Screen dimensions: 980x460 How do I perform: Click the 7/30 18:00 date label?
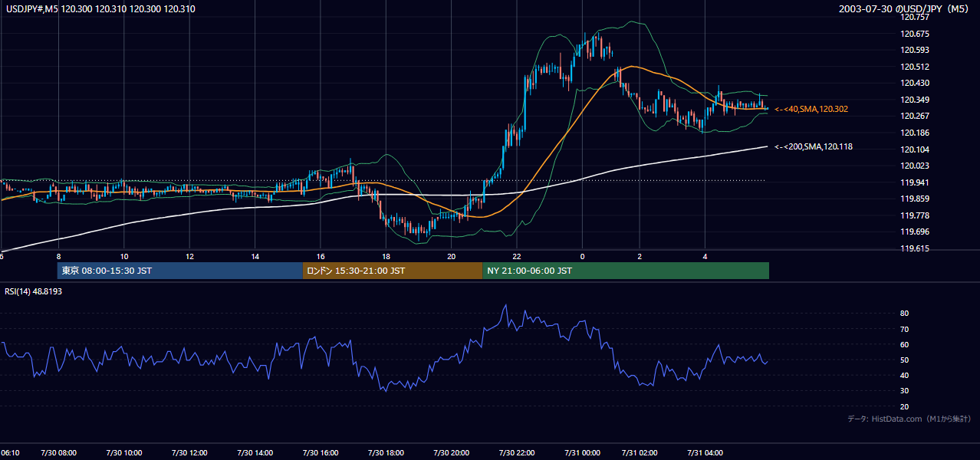(386, 453)
